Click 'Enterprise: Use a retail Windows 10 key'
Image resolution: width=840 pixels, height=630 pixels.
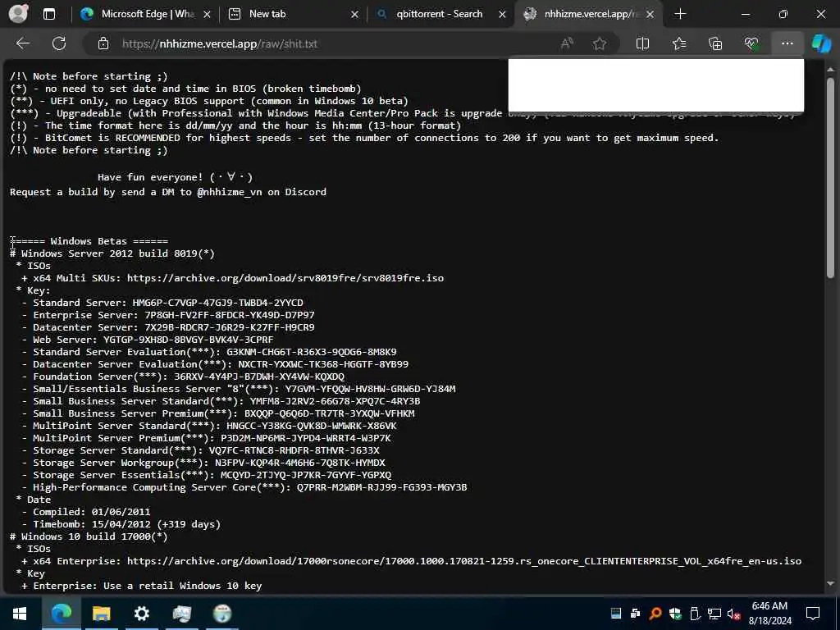[141, 586]
